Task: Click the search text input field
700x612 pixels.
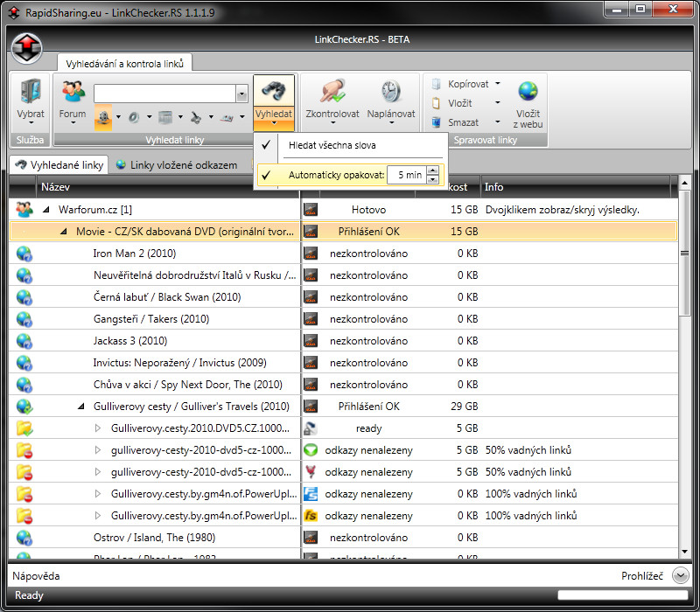Action: [164, 94]
